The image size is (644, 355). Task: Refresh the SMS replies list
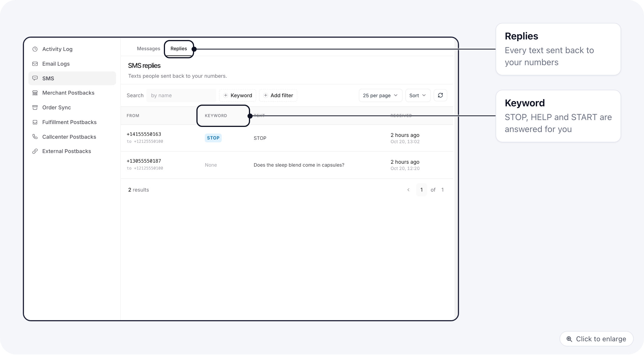pos(440,95)
